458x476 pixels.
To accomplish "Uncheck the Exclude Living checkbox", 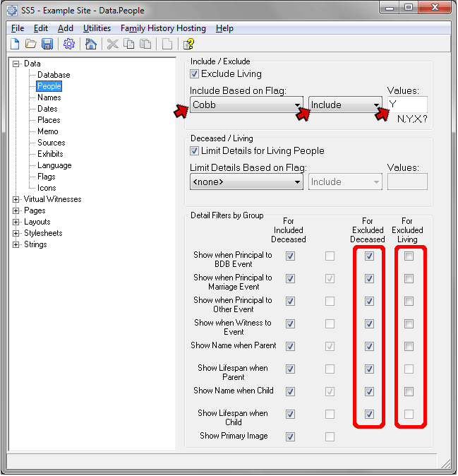I will pos(195,74).
